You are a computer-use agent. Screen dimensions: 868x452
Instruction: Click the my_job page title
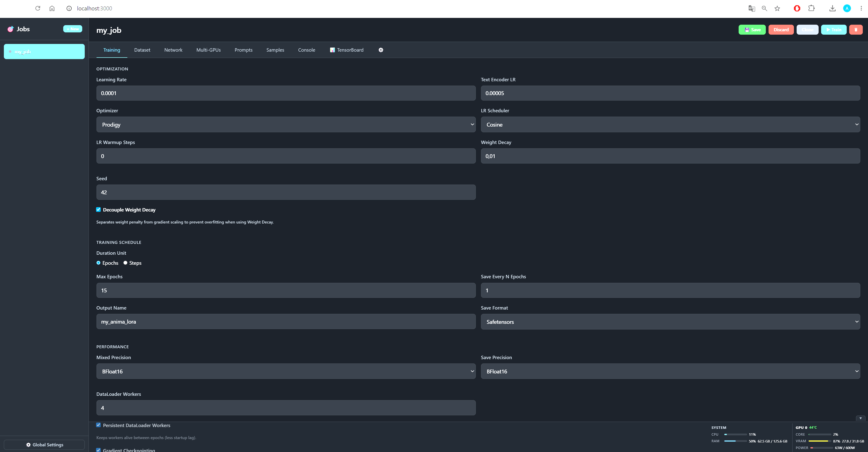(109, 30)
